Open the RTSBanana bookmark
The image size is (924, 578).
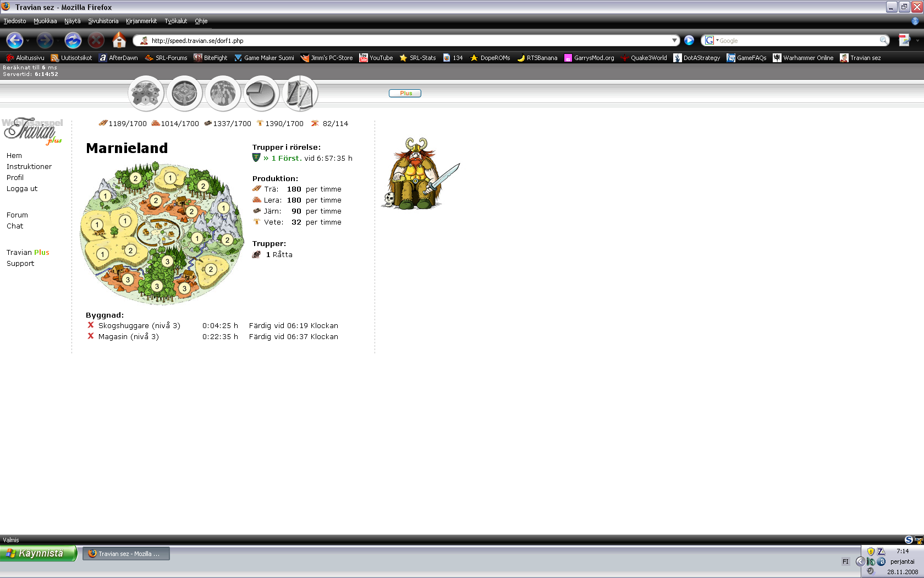coord(537,58)
